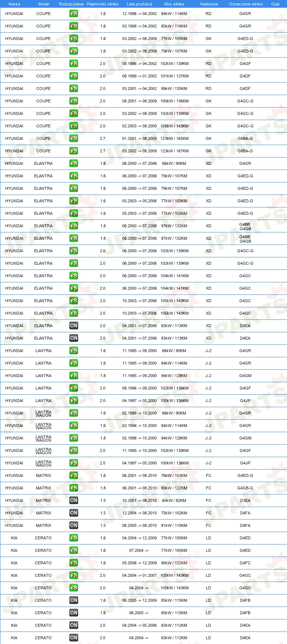Click petrol icon for Matrix 1.8 G4GB-G row
This screenshot has height=644, width=287.
coord(74,488)
